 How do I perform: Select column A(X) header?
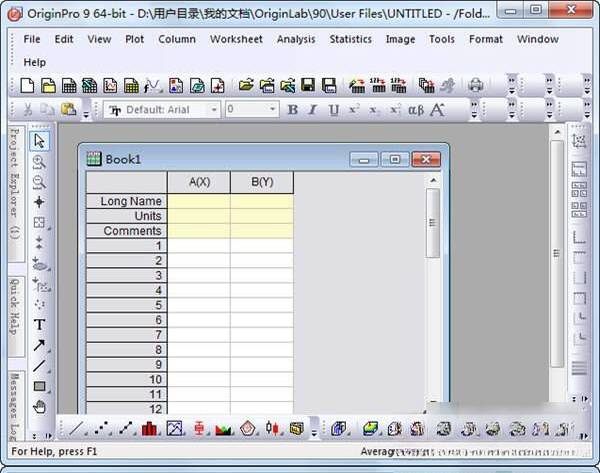[x=199, y=182]
